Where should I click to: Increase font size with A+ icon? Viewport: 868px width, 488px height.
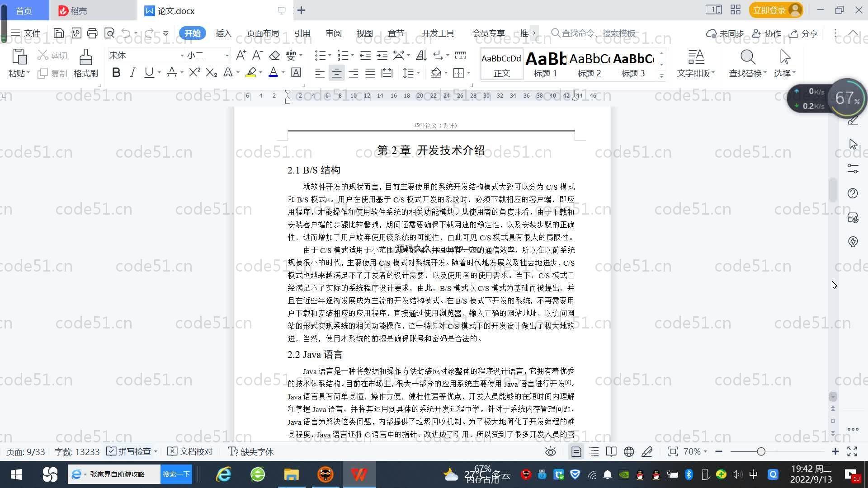241,55
